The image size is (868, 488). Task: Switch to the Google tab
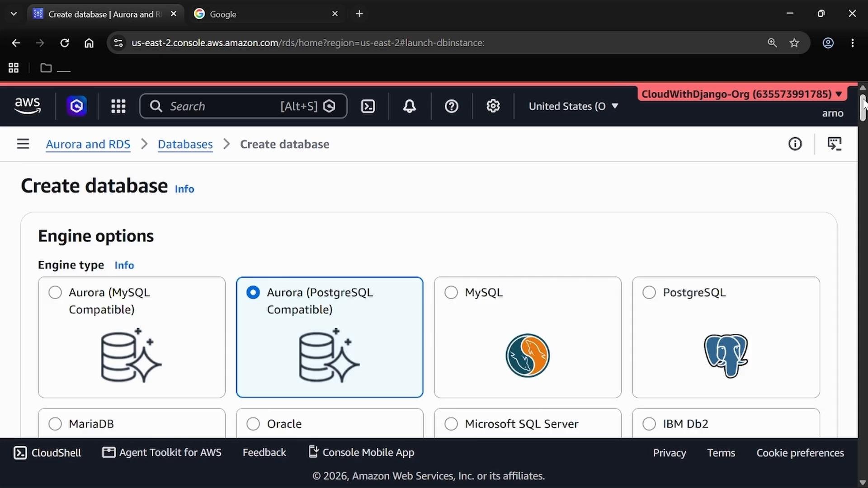(267, 14)
